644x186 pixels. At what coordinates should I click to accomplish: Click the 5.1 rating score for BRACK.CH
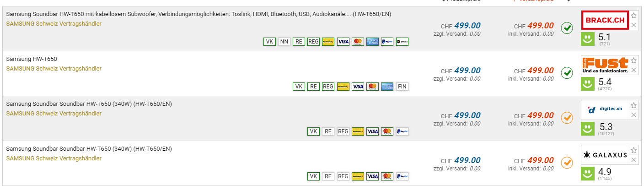[x=605, y=37]
